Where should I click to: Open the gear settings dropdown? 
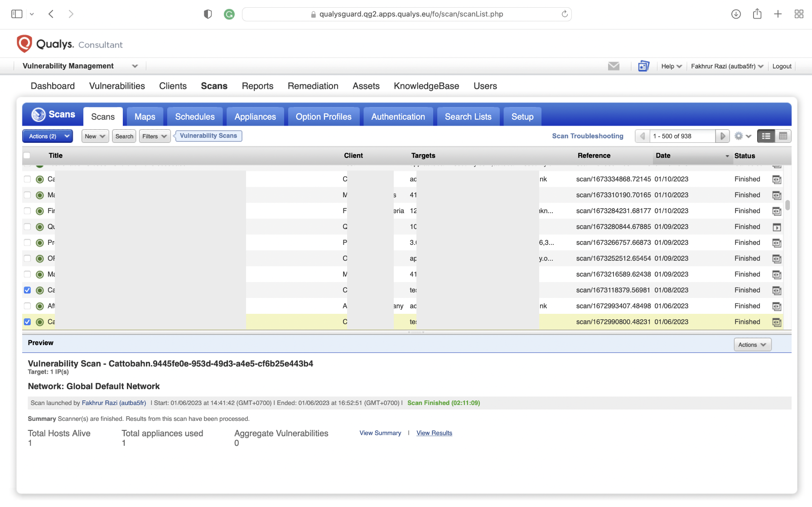(x=743, y=136)
